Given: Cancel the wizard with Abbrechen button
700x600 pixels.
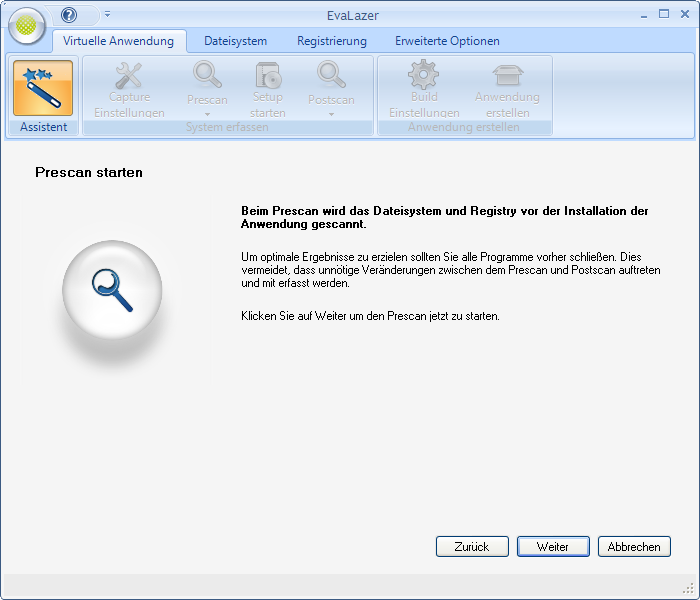Looking at the screenshot, I should coord(634,547).
